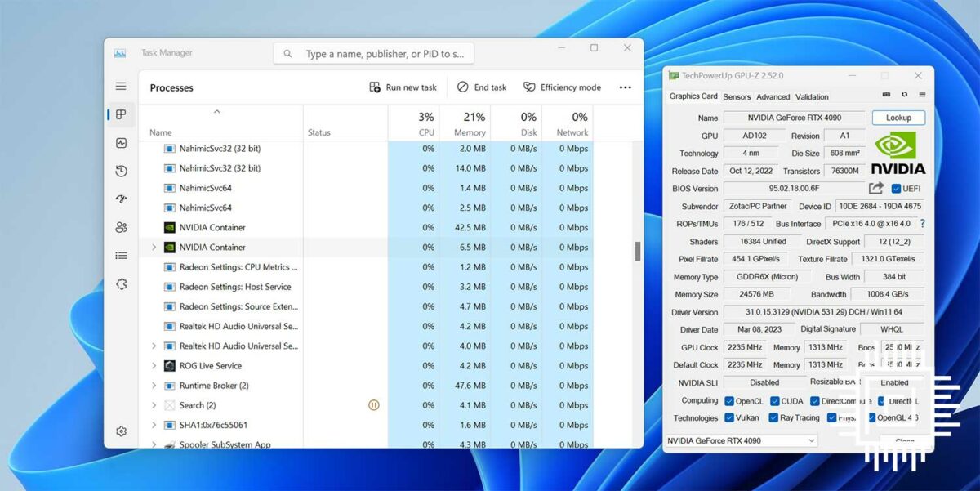The width and height of the screenshot is (980, 491).
Task: Open the NVIDIA GeForce RTX 4090 GPU dropdown
Action: tap(741, 441)
